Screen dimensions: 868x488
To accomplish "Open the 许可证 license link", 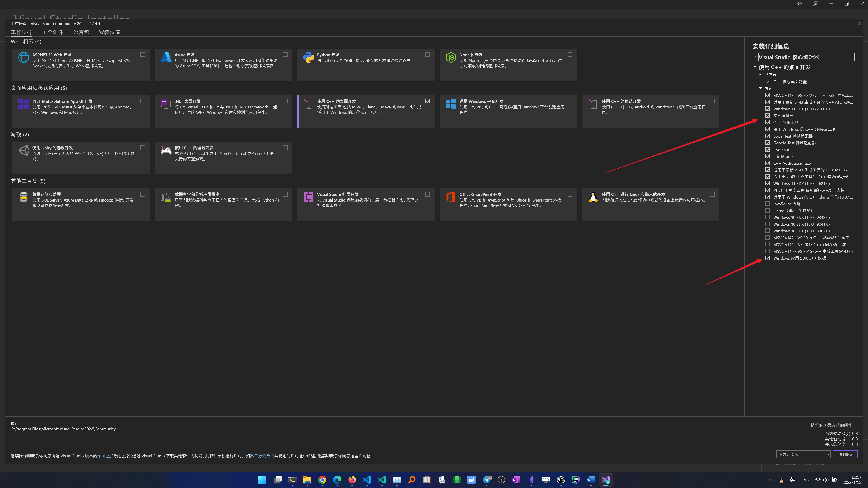I will [103, 456].
